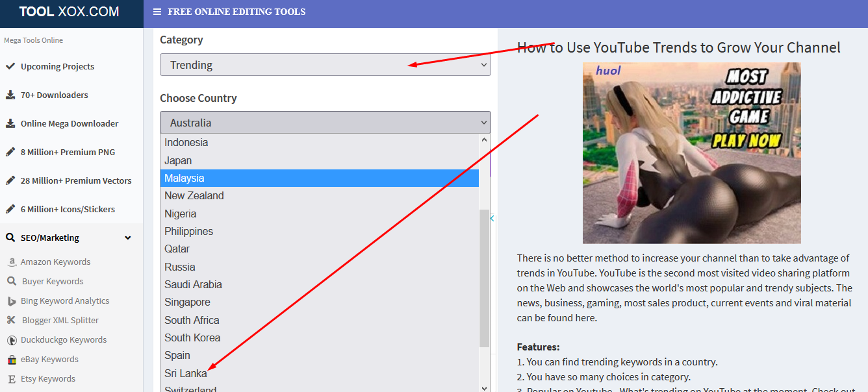Open 28 Million+ Premium Vectors link
The image size is (868, 392).
click(76, 180)
